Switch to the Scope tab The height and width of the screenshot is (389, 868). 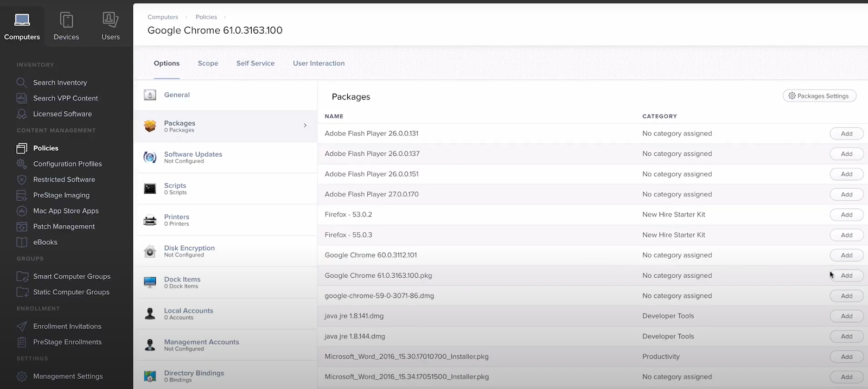pos(208,63)
